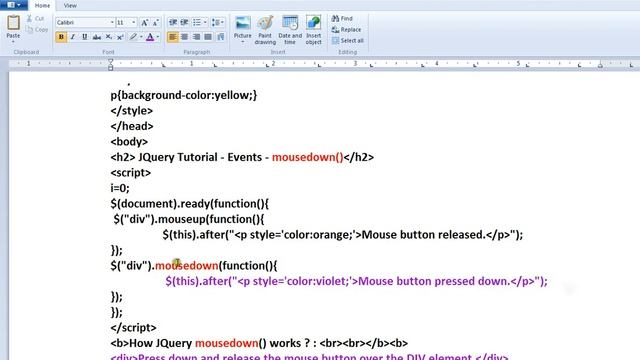Apply the text highlight color

coord(133,37)
